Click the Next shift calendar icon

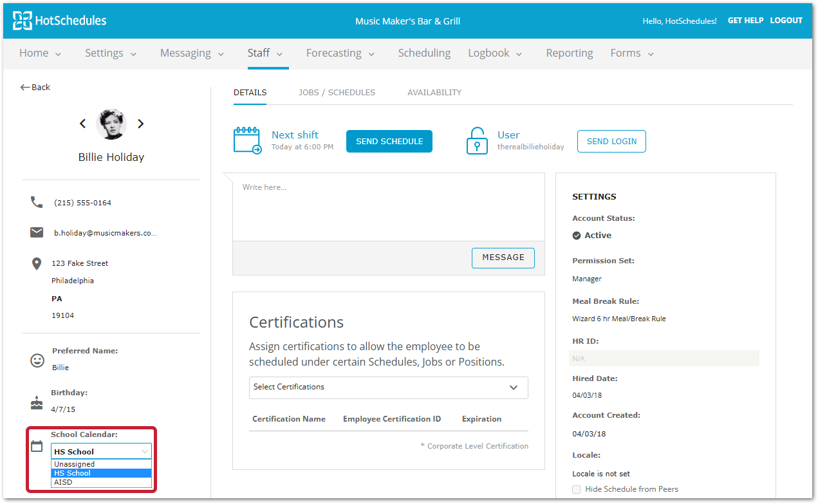(247, 140)
